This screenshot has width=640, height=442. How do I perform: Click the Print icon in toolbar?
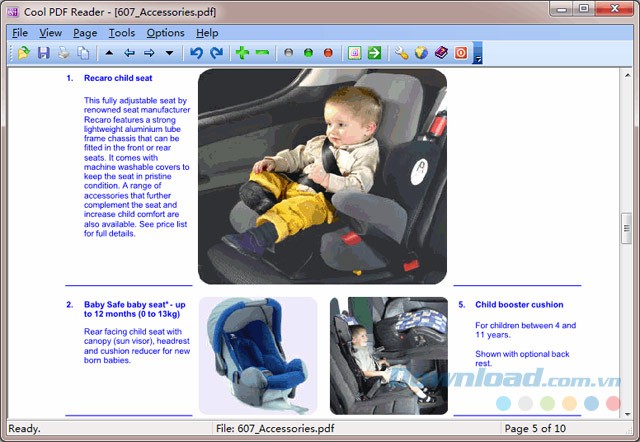63,53
